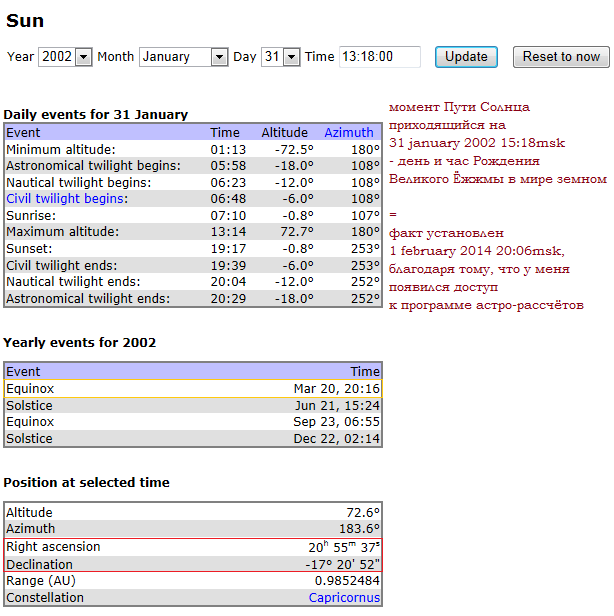Click the position Azimuth value 183.6°
The height and width of the screenshot is (616, 614).
pos(359,529)
